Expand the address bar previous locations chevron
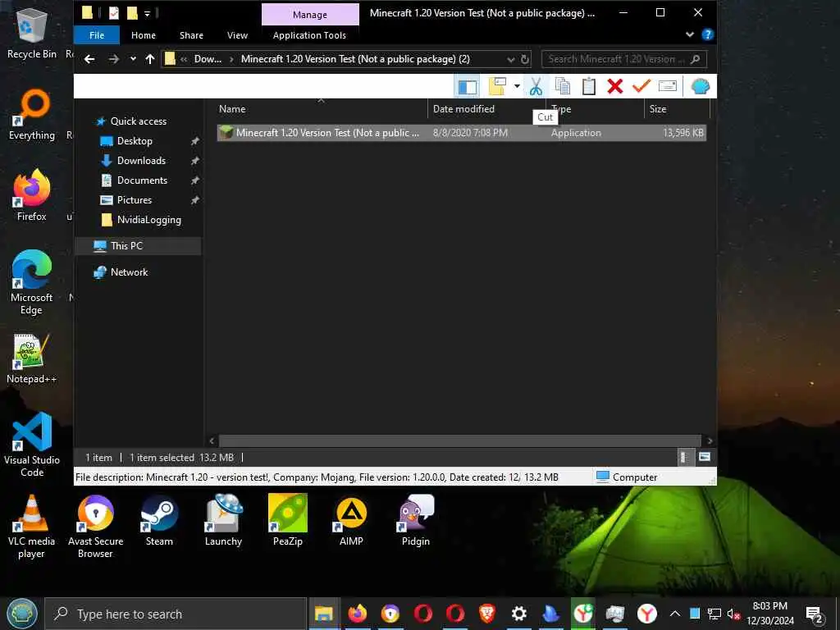This screenshot has width=840, height=630. (x=510, y=59)
